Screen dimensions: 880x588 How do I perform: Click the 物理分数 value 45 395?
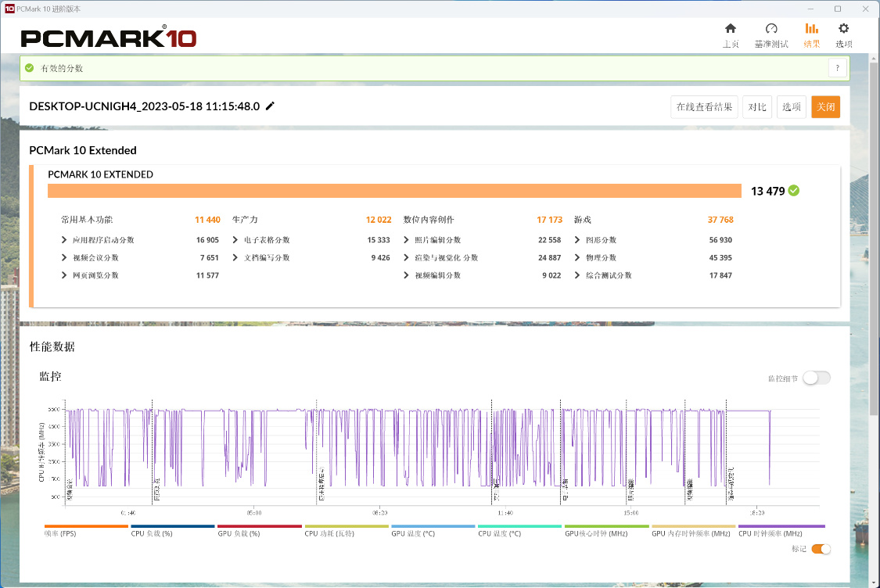(720, 257)
